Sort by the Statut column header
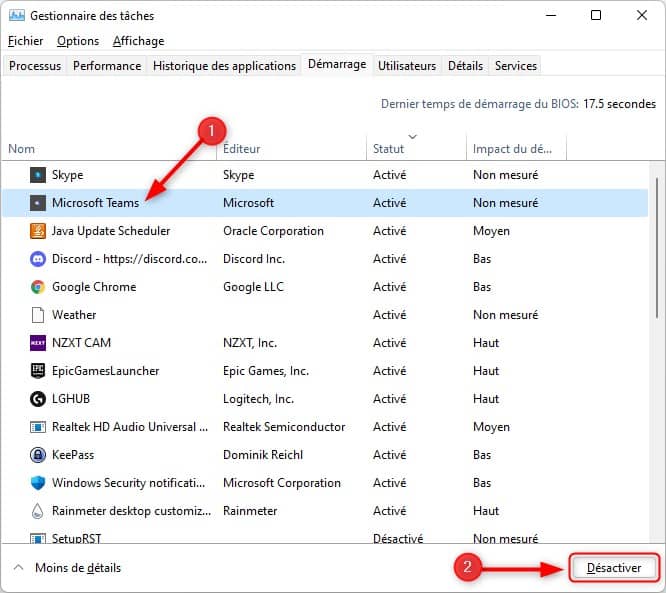 pos(416,148)
